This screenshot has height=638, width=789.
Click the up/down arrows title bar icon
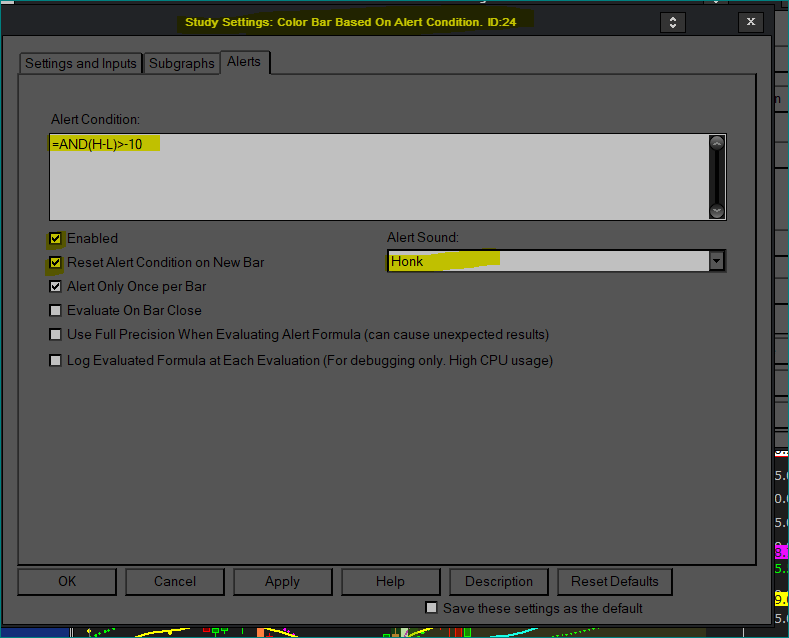[673, 22]
